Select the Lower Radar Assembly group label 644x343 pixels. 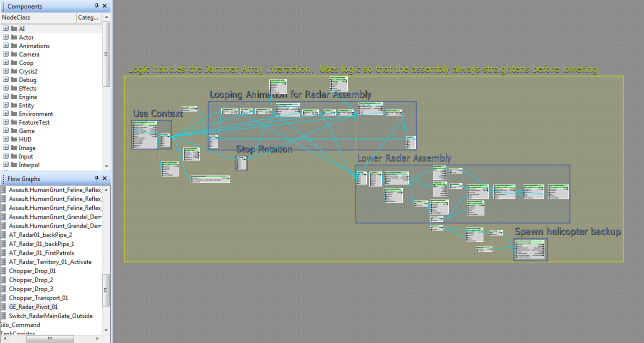[404, 158]
